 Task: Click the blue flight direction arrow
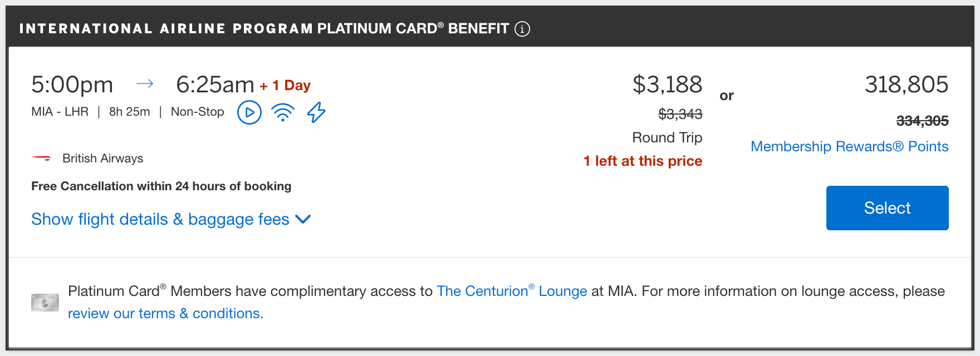(145, 84)
